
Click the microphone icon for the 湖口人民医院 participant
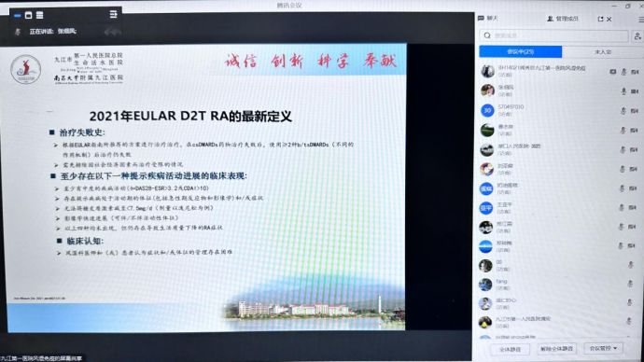[623, 150]
